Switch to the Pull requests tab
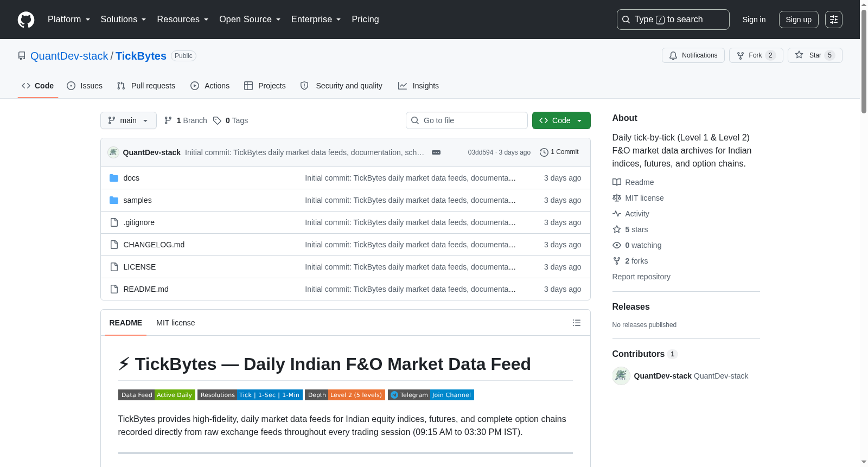The width and height of the screenshot is (868, 467). [x=146, y=86]
